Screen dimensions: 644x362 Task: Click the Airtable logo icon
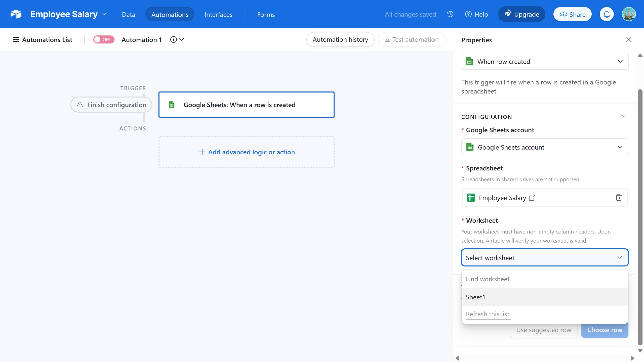(16, 14)
